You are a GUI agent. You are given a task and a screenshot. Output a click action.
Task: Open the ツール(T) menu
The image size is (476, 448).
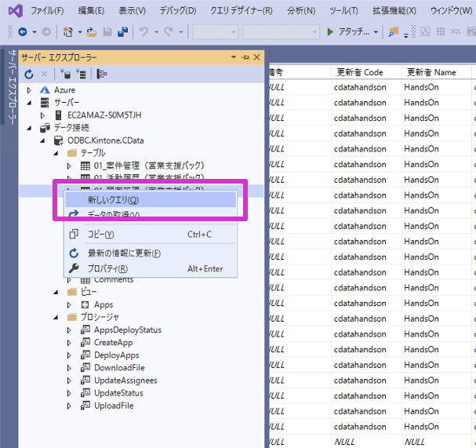pos(343,11)
